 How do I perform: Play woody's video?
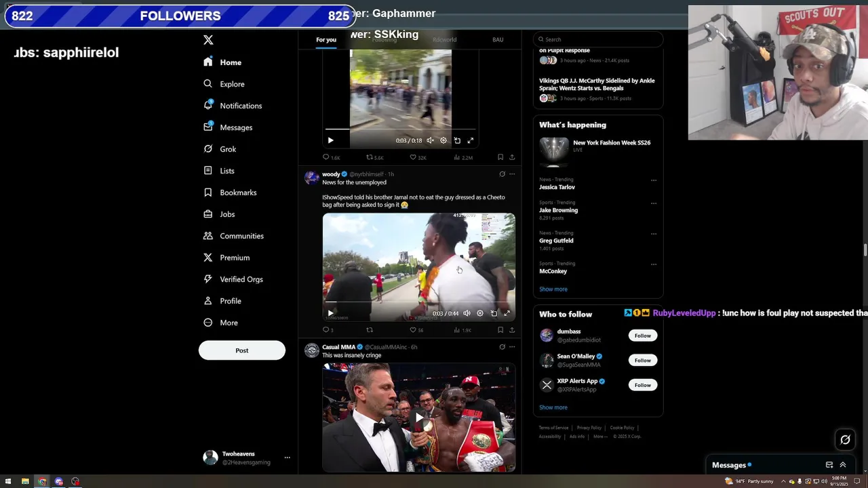(330, 313)
